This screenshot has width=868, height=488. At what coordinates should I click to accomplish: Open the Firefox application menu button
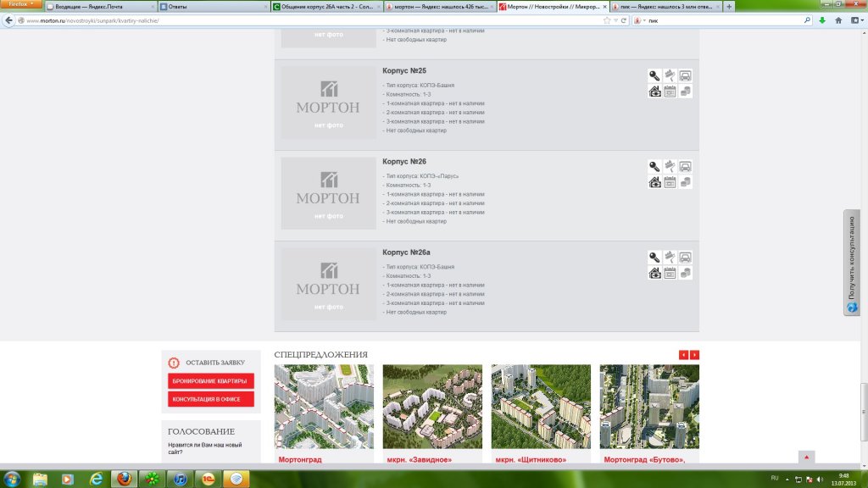(21, 4)
